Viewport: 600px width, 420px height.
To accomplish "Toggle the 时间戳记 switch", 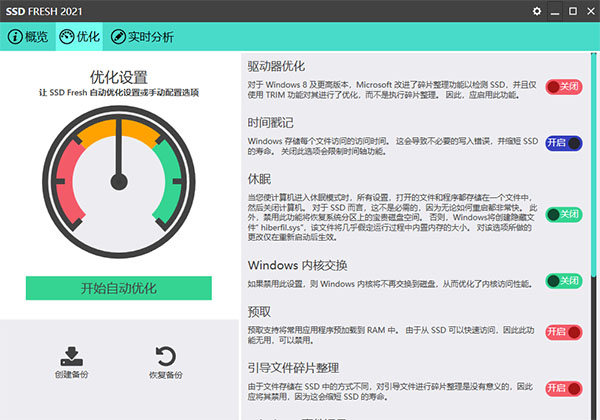I will point(563,143).
